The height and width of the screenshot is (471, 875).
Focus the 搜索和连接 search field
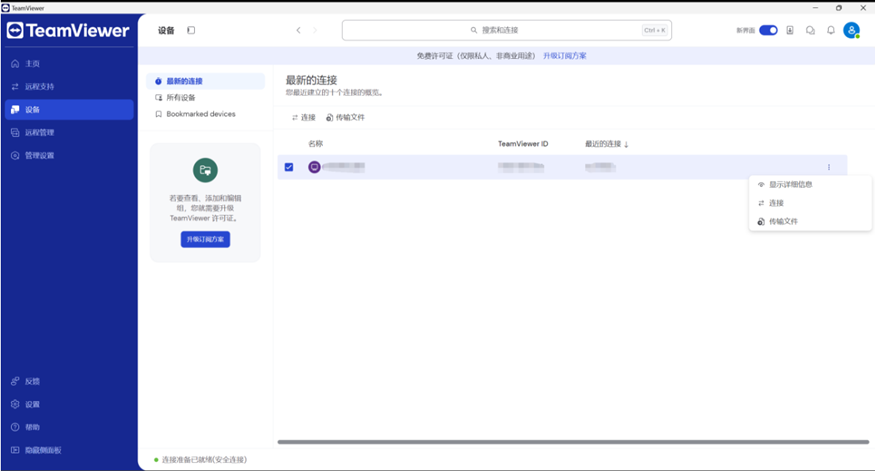pos(507,30)
